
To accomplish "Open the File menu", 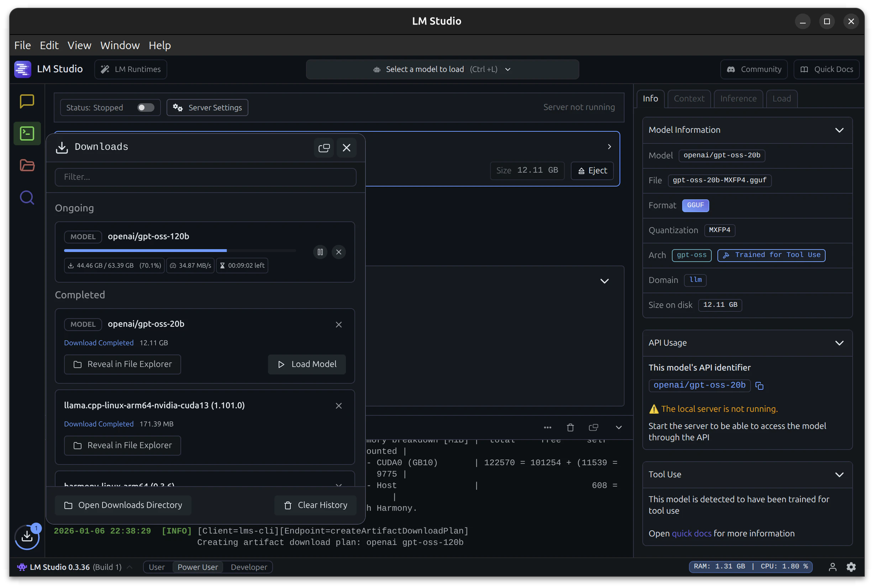I will pyautogui.click(x=22, y=45).
